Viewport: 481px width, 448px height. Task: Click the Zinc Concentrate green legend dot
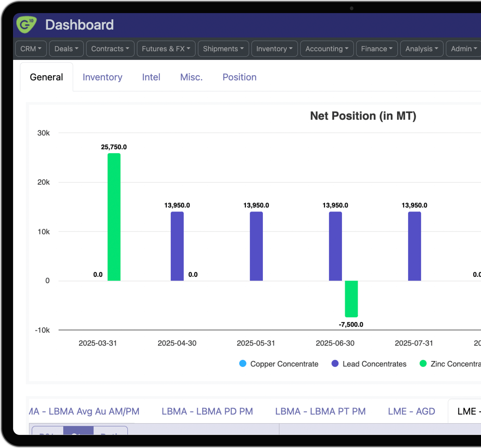423,364
